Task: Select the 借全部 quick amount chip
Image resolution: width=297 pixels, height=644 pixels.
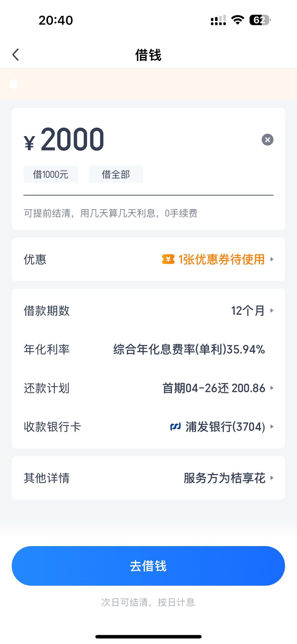Action: coord(116,174)
